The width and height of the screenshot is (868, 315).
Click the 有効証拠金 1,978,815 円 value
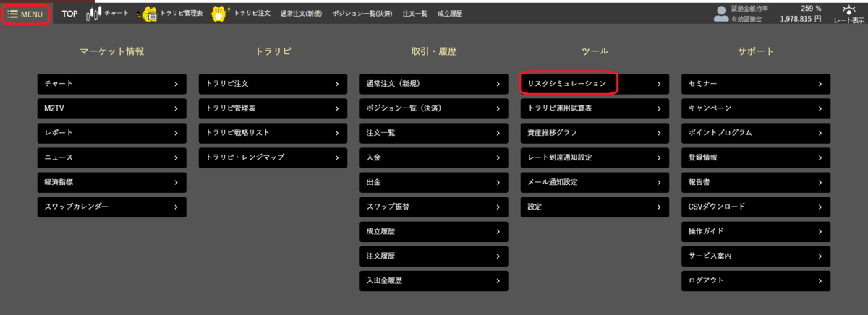click(x=801, y=20)
